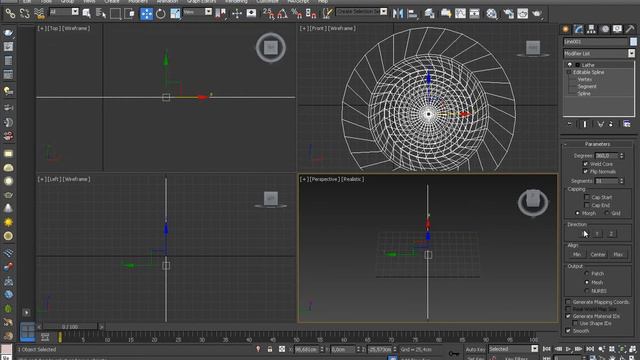This screenshot has height=360, width=640.
Task: Click the Degrees spinner arrows
Action: pyautogui.click(x=622, y=156)
